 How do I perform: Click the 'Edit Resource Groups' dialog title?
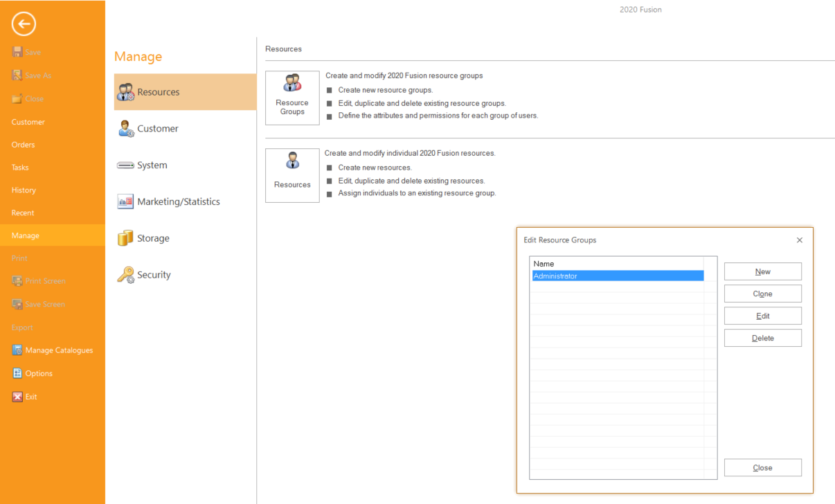pos(560,240)
